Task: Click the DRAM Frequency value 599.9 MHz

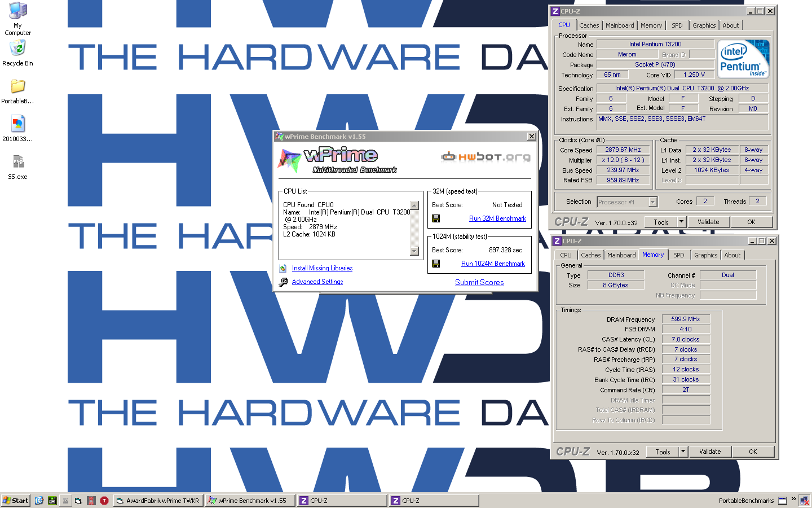Action: [686, 319]
